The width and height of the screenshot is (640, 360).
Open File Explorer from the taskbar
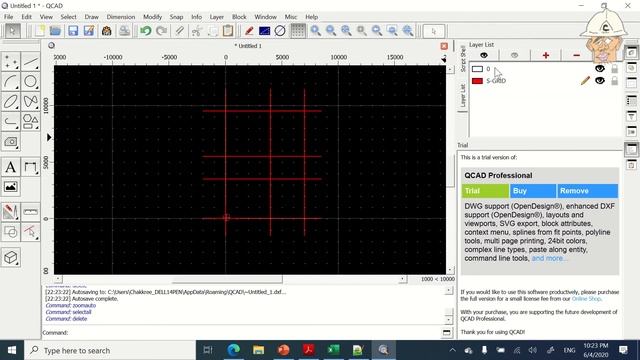click(258, 350)
